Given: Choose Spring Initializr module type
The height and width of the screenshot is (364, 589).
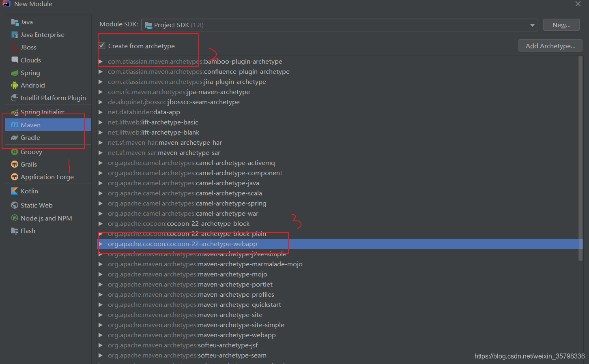Looking at the screenshot, I should tap(48, 112).
